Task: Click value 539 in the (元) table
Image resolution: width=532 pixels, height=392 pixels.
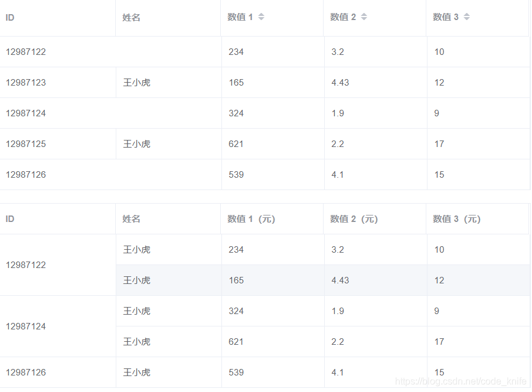Action: tap(236, 373)
